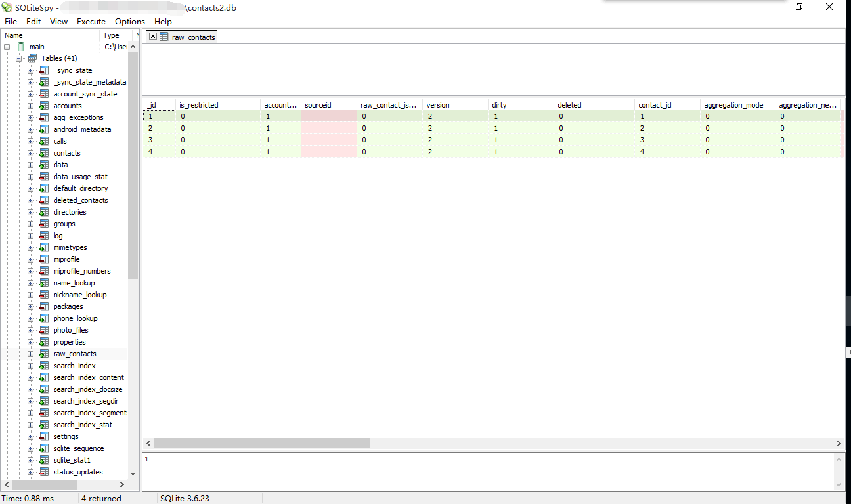Click the aggregation_mode column header

[x=738, y=105]
